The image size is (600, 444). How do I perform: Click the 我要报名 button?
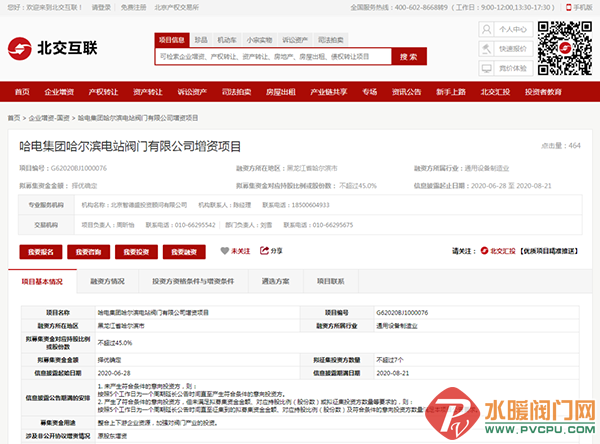click(x=41, y=252)
